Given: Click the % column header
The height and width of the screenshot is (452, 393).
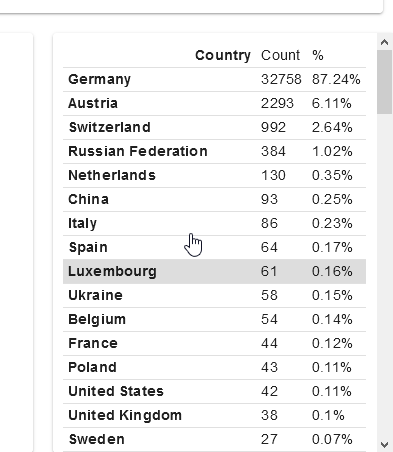Looking at the screenshot, I should (x=318, y=55).
